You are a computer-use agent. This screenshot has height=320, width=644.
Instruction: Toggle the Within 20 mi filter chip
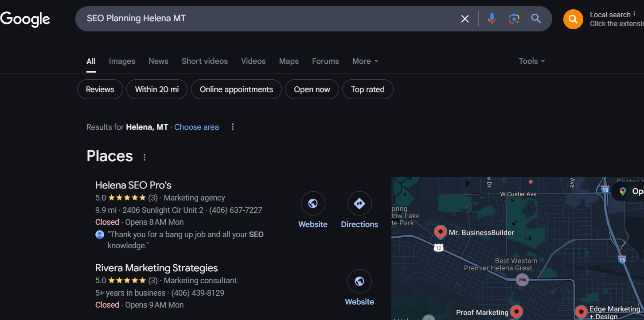(157, 89)
